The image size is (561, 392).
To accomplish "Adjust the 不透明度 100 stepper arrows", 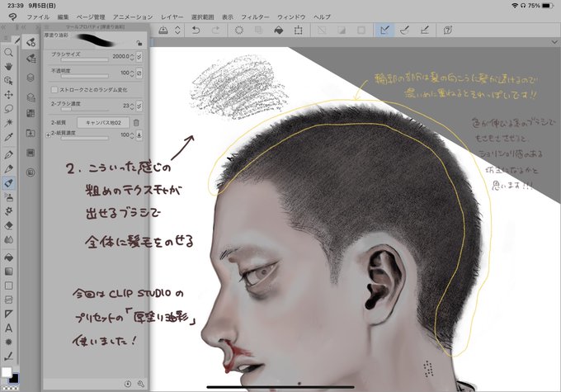I will tap(132, 73).
